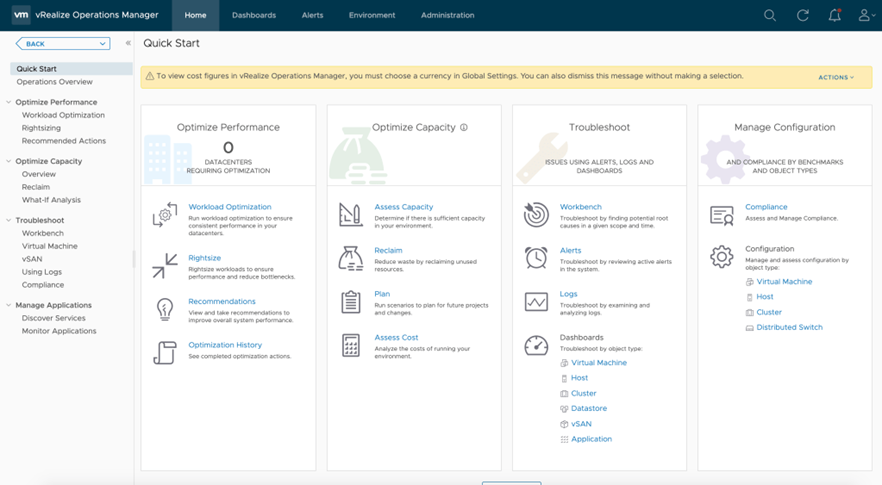Switch to the Dashboards tab
The width and height of the screenshot is (882, 485).
(x=254, y=15)
